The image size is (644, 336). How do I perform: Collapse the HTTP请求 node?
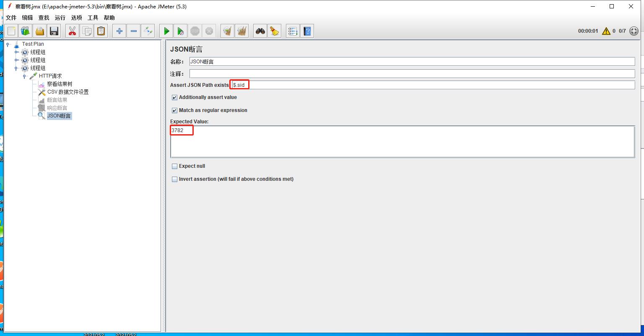click(x=25, y=76)
